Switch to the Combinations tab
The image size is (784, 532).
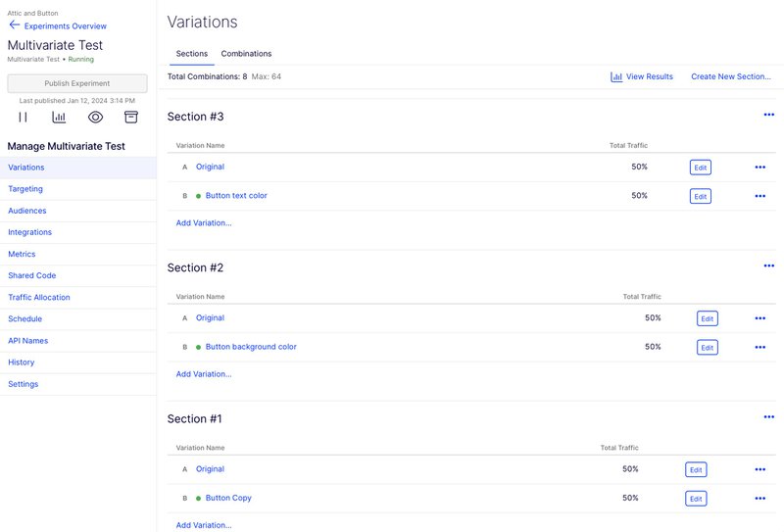click(246, 54)
